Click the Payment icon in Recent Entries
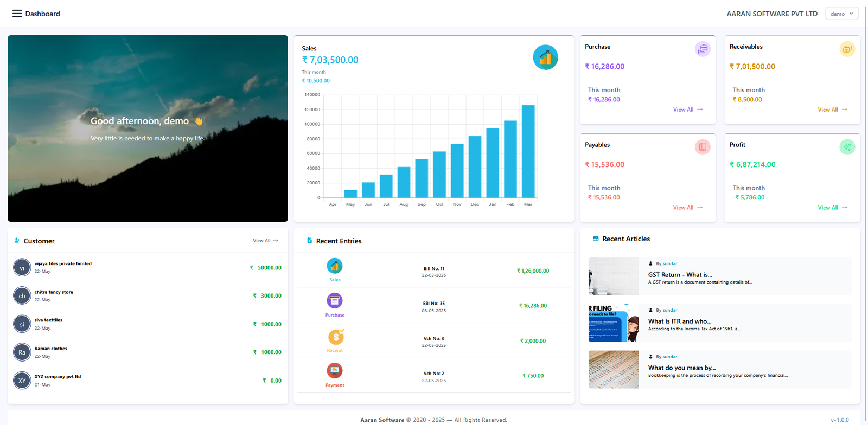 coord(335,371)
